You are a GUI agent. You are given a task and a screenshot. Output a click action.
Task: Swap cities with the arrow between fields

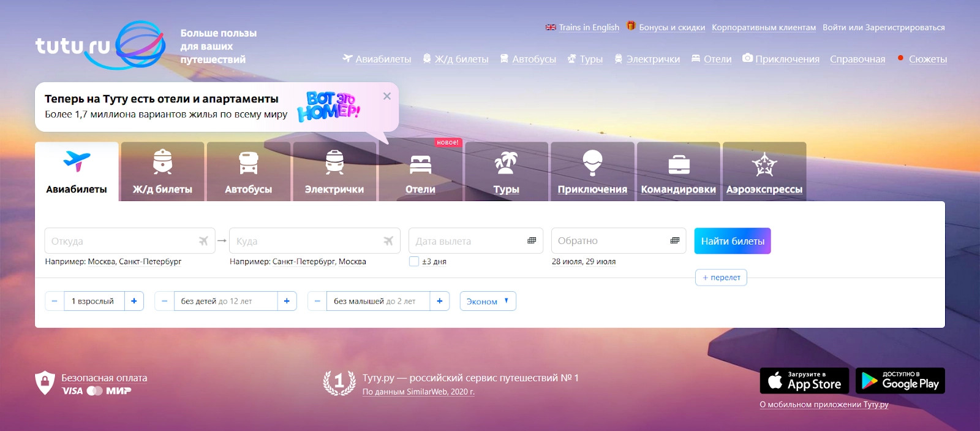(222, 240)
